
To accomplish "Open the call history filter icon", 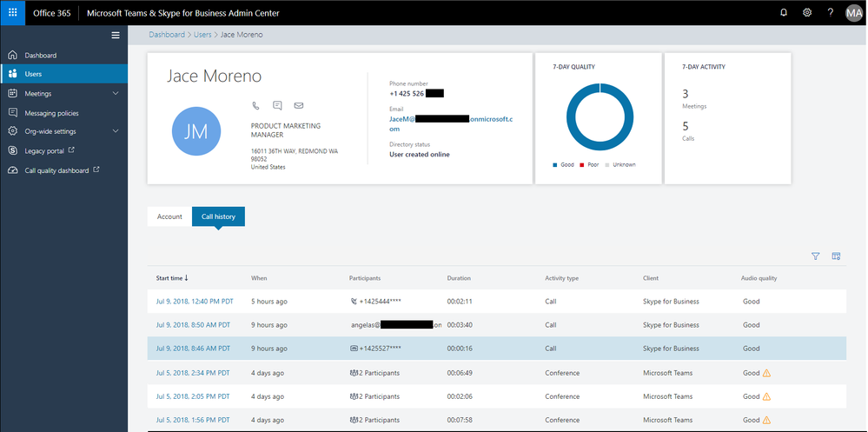I will (x=816, y=256).
